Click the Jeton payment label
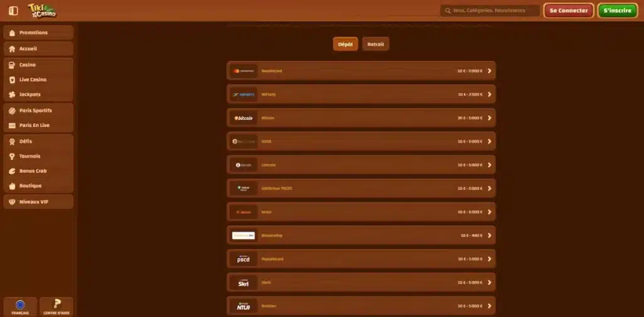The image size is (644, 317). click(267, 212)
